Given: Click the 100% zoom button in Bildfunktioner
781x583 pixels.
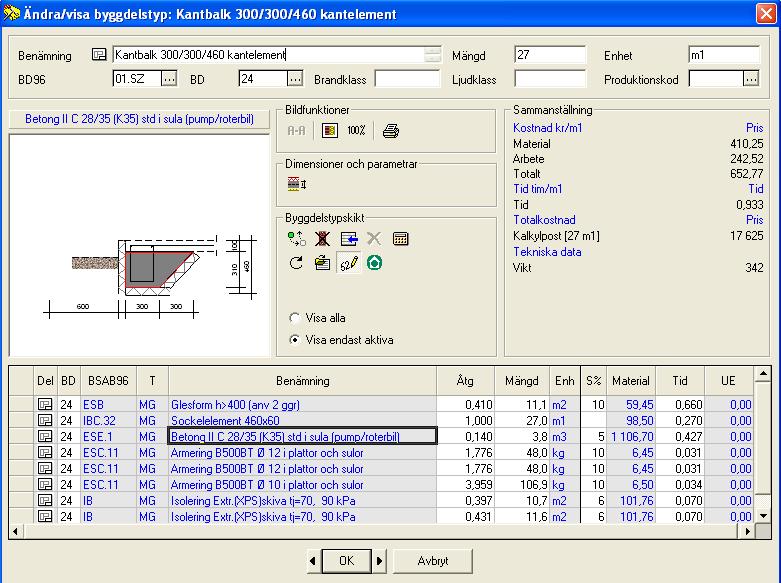Looking at the screenshot, I should pos(356,131).
